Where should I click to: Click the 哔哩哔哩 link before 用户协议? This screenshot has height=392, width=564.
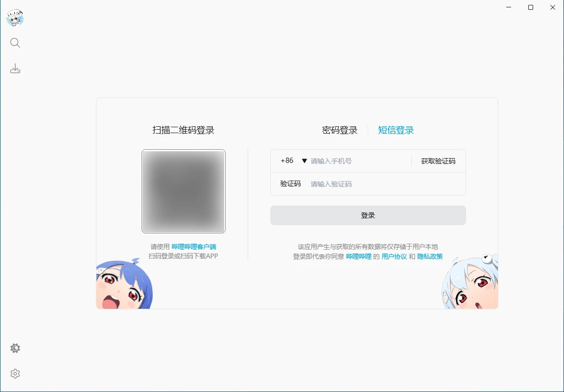click(359, 256)
